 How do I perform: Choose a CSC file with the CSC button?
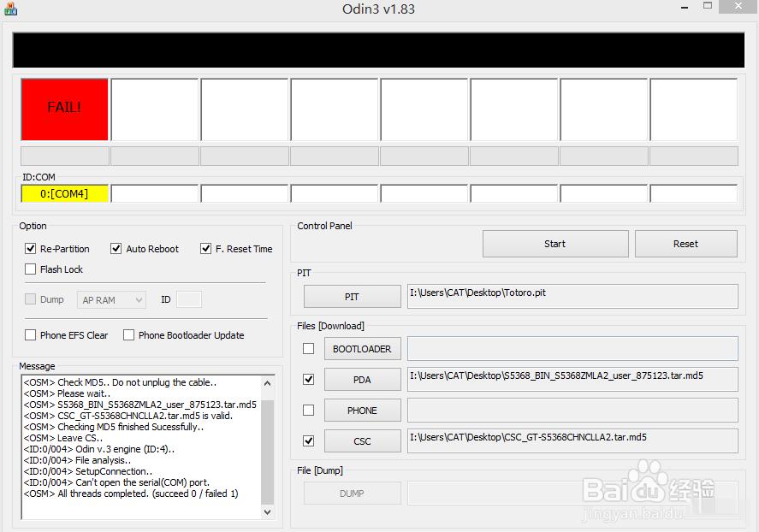[362, 441]
